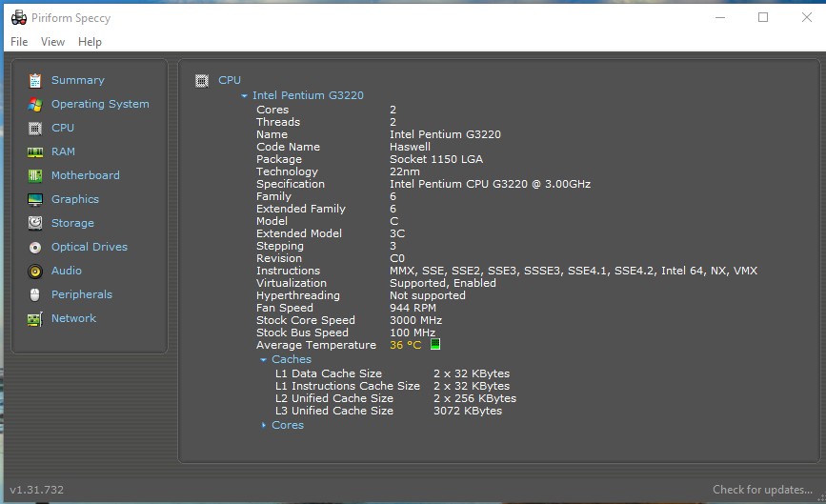Collapse the Intel Pentium G3220 node arrow
This screenshot has height=504, width=826.
coord(244,96)
